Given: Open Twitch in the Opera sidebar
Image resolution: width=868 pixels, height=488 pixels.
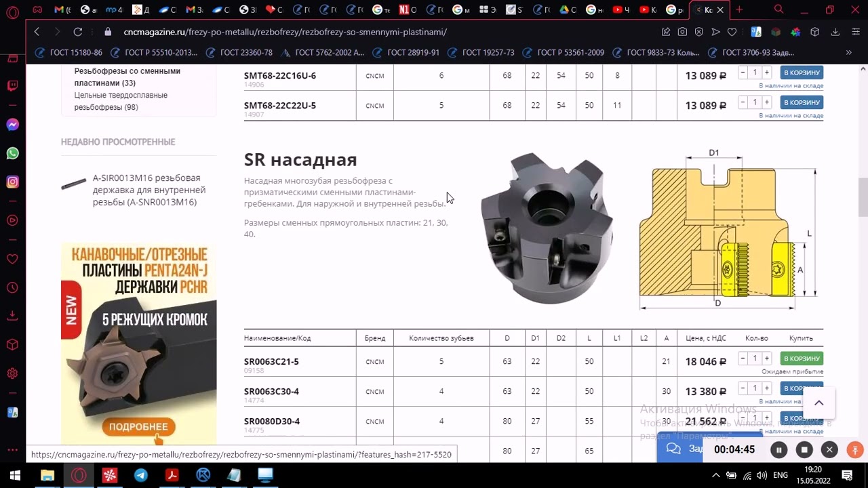Looking at the screenshot, I should pos(12,86).
